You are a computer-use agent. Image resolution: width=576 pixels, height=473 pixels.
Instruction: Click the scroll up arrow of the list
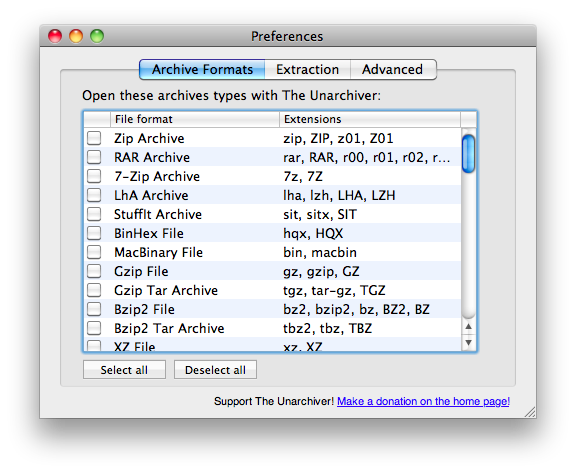tap(468, 326)
